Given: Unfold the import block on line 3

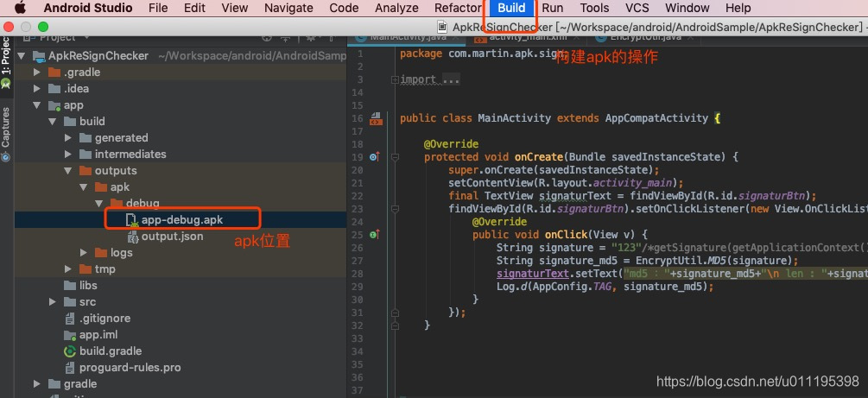Looking at the screenshot, I should click(395, 79).
